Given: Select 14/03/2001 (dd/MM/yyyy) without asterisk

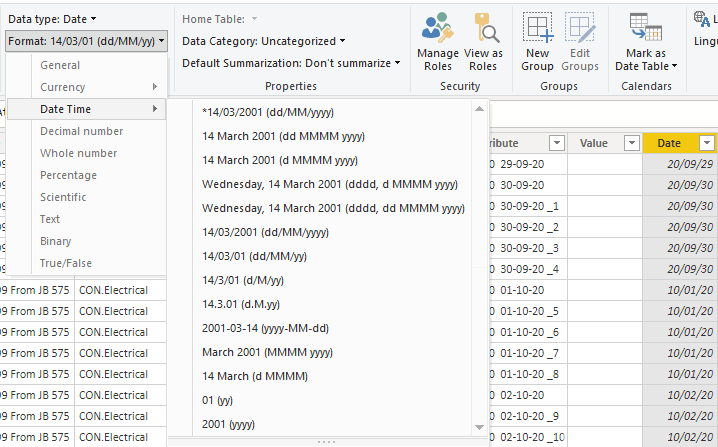Looking at the screenshot, I should 320,232.
